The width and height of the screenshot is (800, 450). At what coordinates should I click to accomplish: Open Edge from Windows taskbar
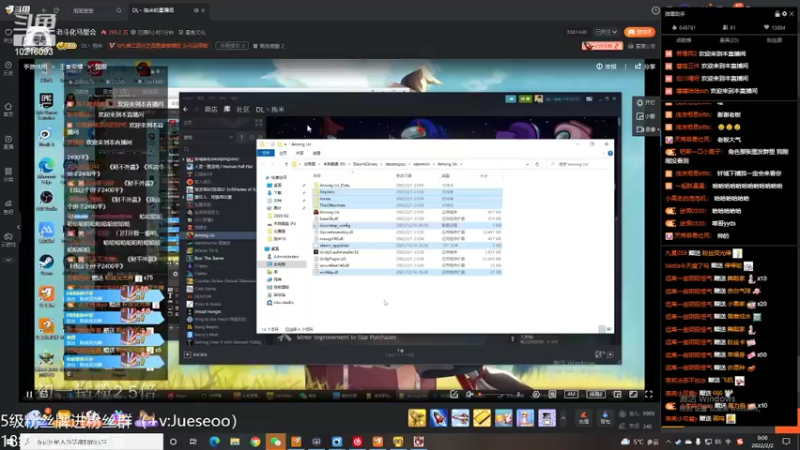(214, 441)
